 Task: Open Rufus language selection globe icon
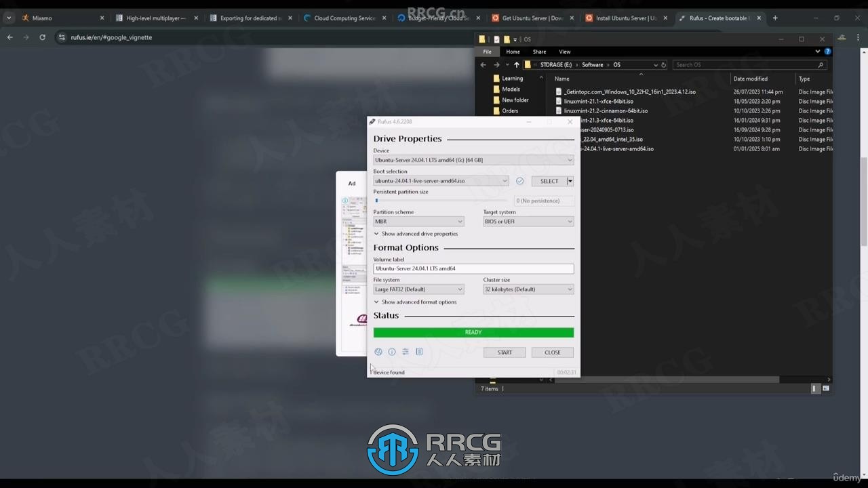coord(378,352)
